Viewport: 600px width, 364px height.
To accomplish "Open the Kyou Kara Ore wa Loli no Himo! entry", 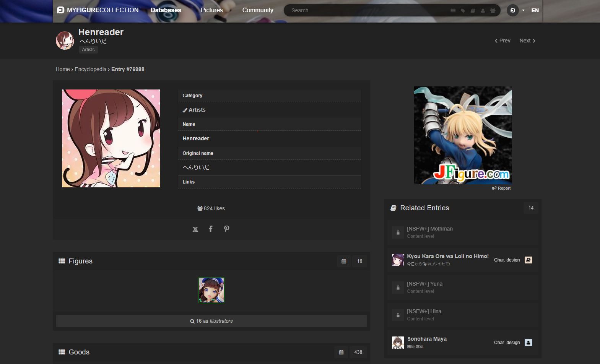I will click(448, 256).
